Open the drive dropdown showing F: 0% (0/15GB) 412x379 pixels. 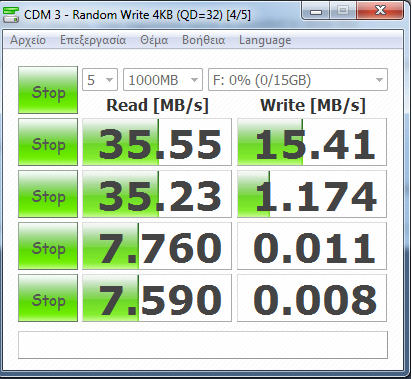pos(298,80)
